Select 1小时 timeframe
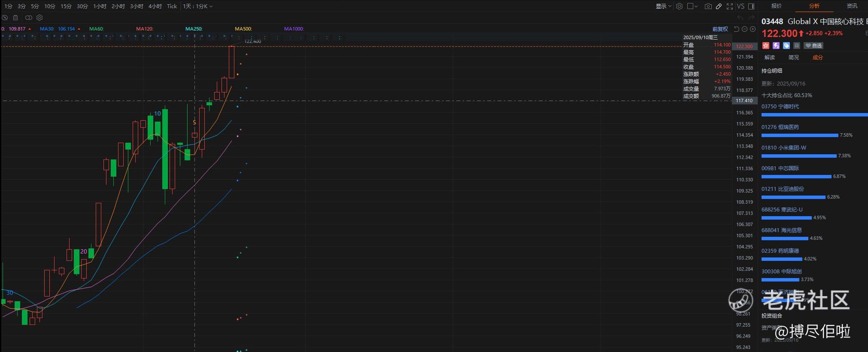Image resolution: width=868 pixels, height=352 pixels. click(x=100, y=6)
